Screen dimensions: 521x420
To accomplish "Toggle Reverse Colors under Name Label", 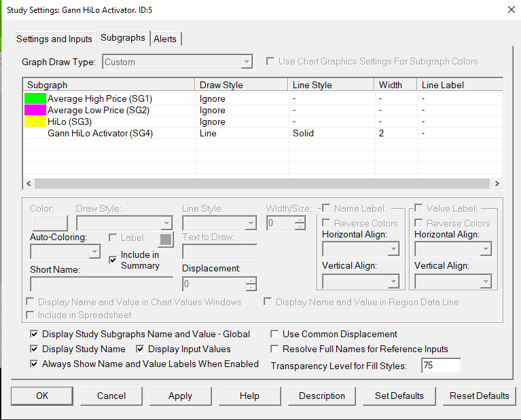I will click(x=326, y=223).
